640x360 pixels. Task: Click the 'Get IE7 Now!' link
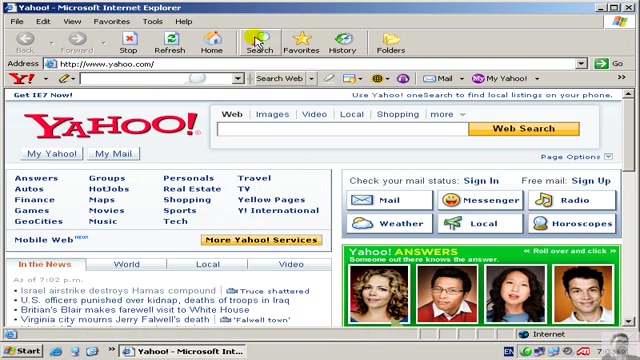(x=43, y=95)
